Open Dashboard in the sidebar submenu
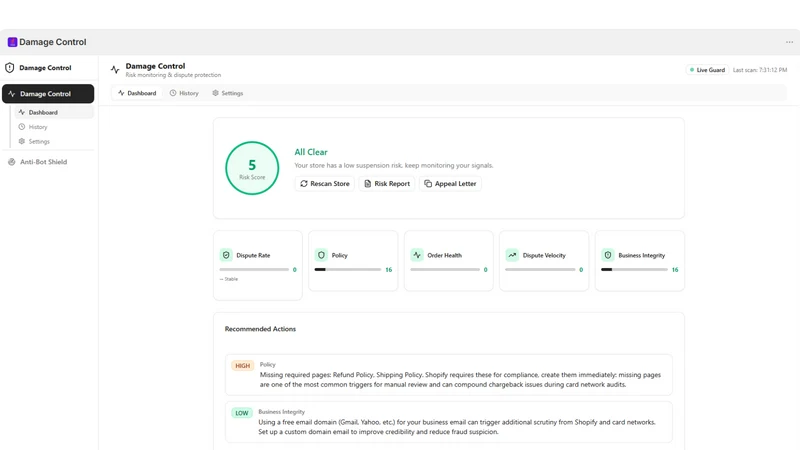Screen dimensions: 800x450 coord(54,112)
